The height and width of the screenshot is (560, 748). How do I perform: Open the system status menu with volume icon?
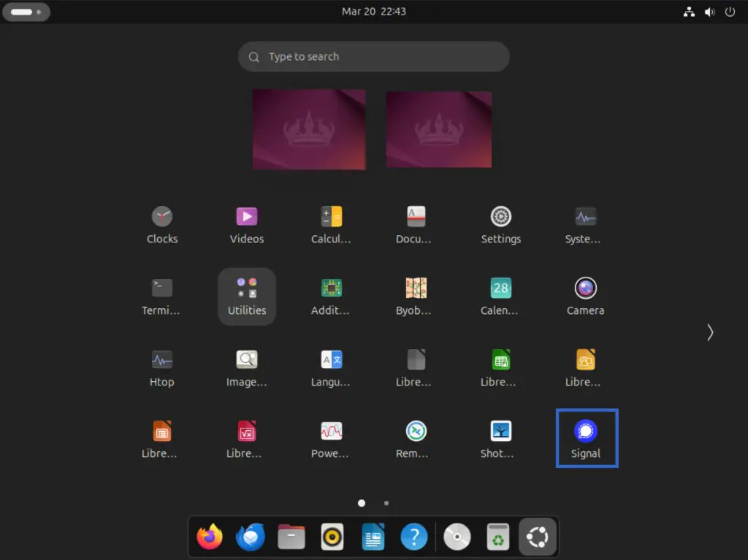[709, 11]
